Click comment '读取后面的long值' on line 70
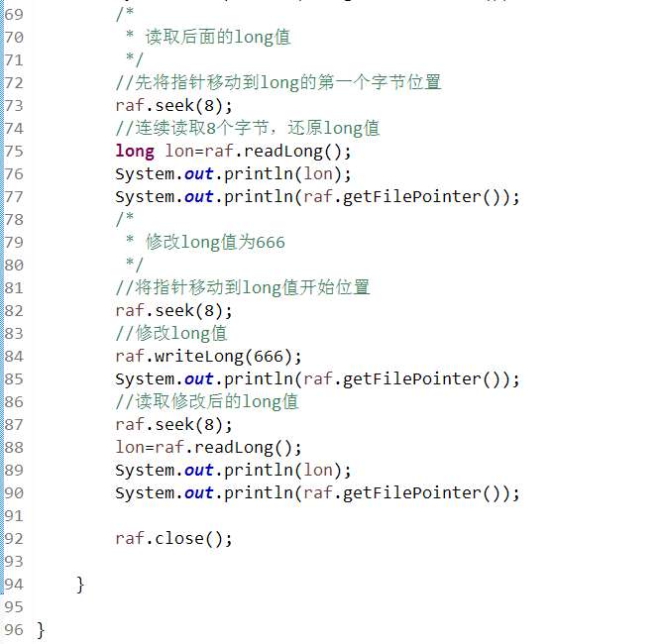 [x=218, y=37]
